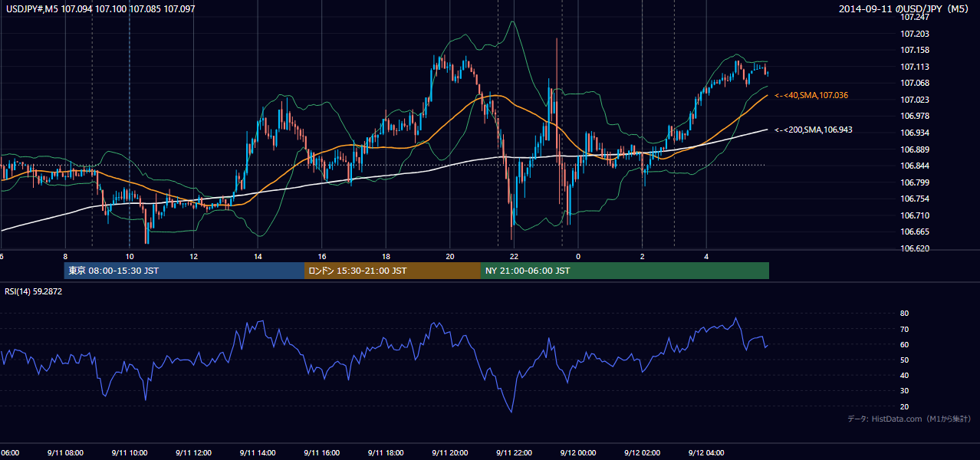
Task: Click price axis label 106.934
Action: 914,133
